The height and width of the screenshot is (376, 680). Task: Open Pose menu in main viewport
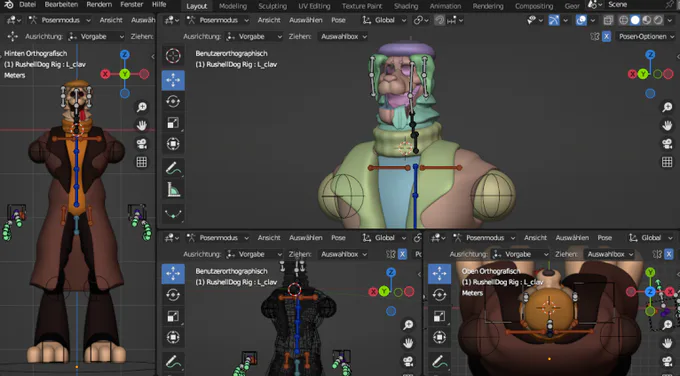338,20
